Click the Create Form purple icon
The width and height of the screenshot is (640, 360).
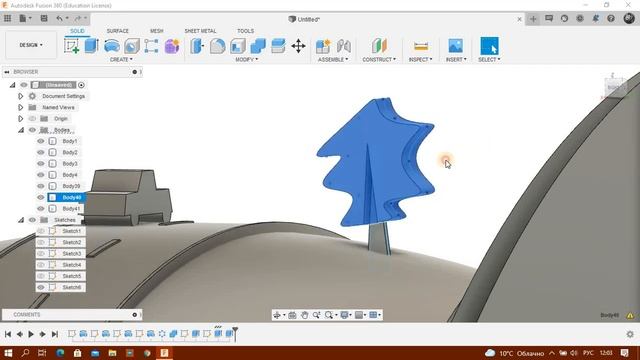pos(172,46)
